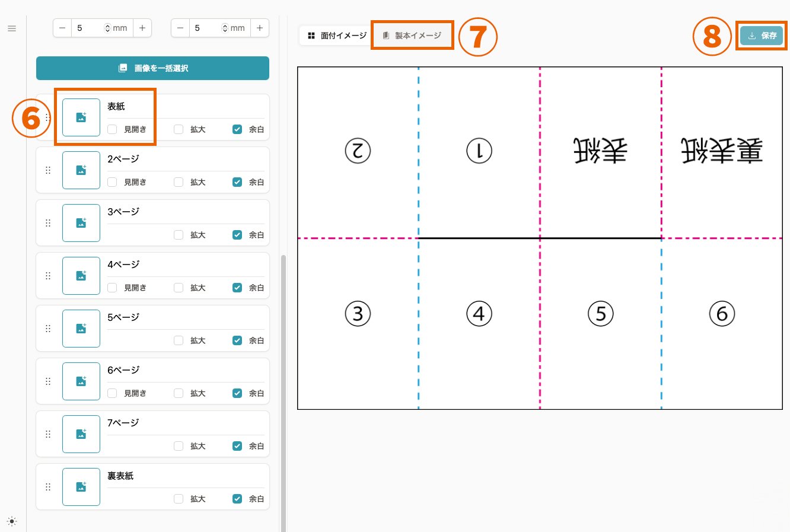Click plus button of the right mm field

[260, 28]
